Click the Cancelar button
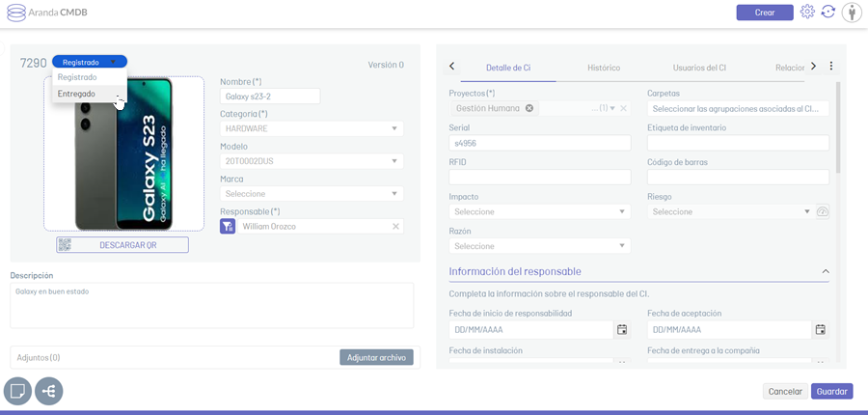The height and width of the screenshot is (415, 868). click(x=785, y=391)
